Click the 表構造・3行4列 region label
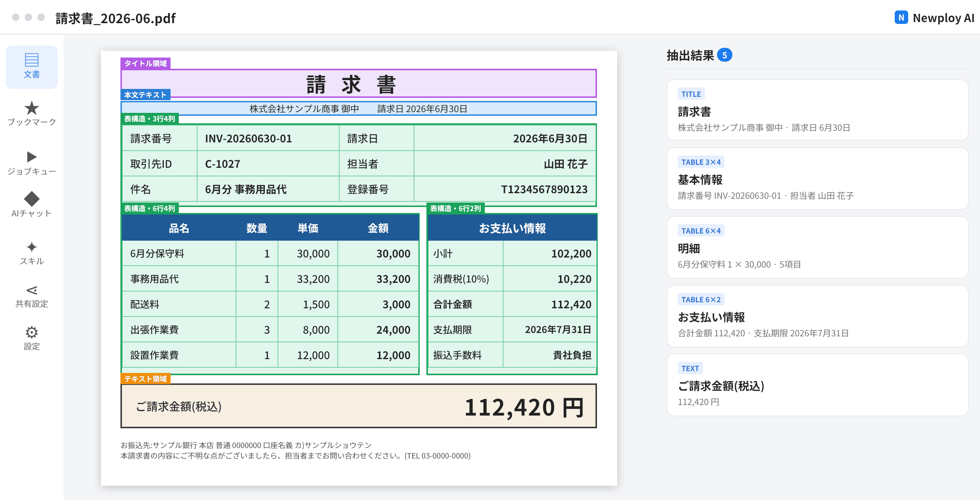Image resolution: width=980 pixels, height=500 pixels. 150,118
